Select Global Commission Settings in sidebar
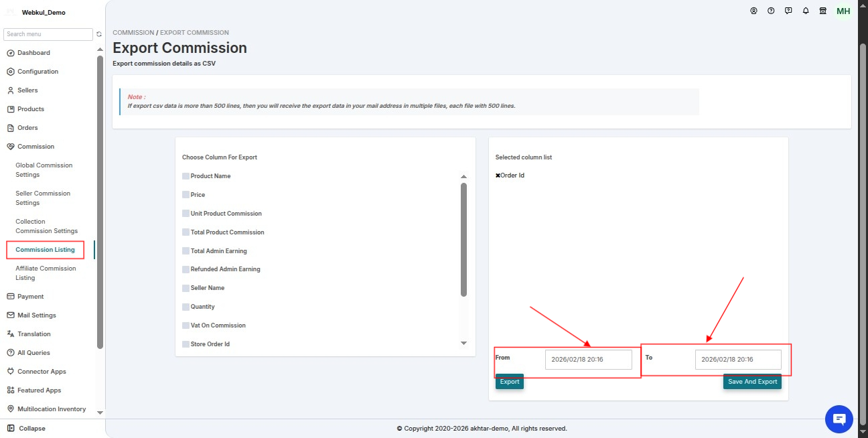Screen dimensions: 868x438 coord(44,170)
